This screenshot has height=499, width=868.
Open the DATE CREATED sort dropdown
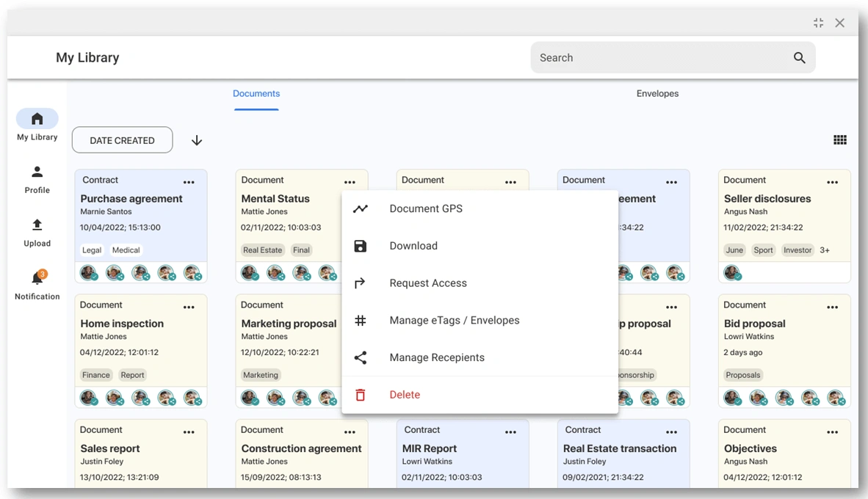coord(123,140)
